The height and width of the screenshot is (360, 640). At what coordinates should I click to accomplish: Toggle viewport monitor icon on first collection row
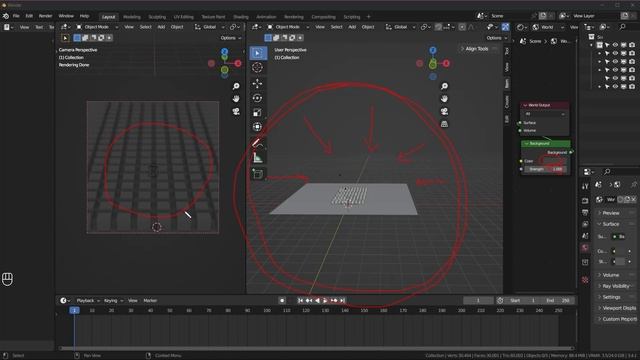pos(624,45)
